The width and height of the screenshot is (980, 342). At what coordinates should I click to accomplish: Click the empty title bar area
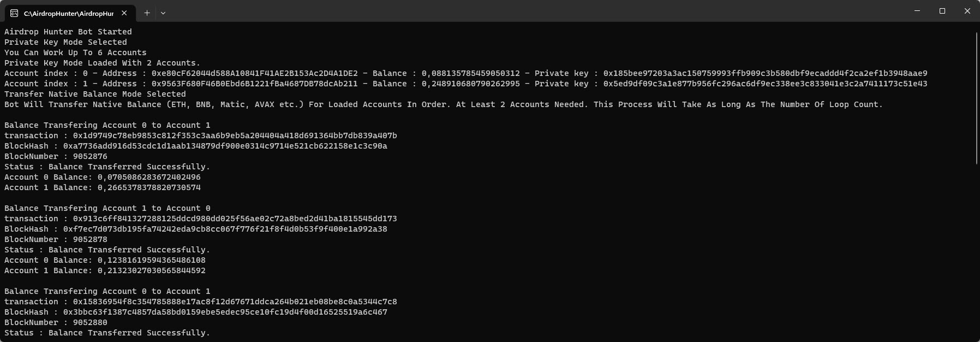point(491,11)
